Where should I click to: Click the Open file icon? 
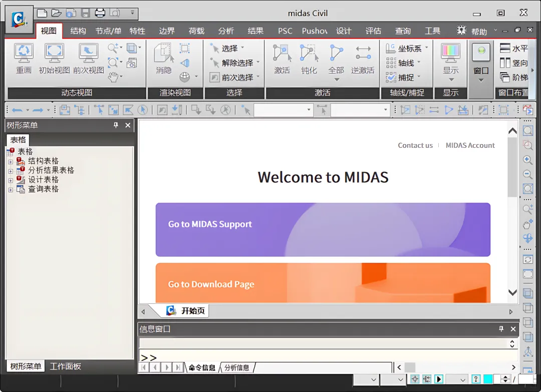click(56, 13)
